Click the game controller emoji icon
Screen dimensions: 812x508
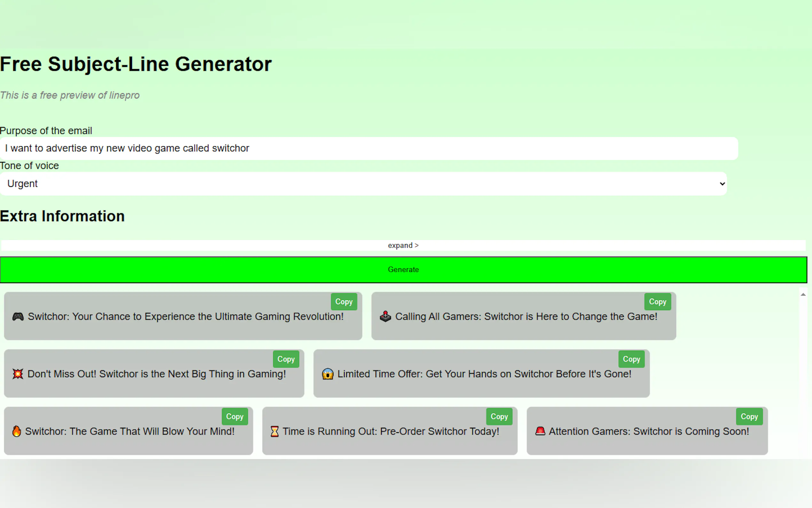[18, 316]
